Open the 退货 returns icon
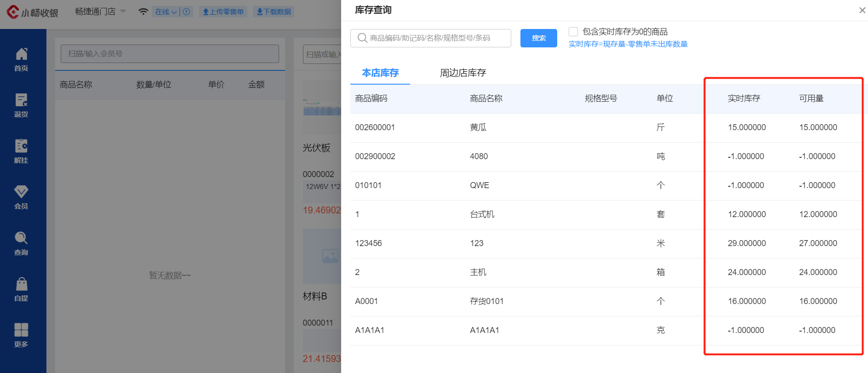The width and height of the screenshot is (868, 373). tap(21, 105)
